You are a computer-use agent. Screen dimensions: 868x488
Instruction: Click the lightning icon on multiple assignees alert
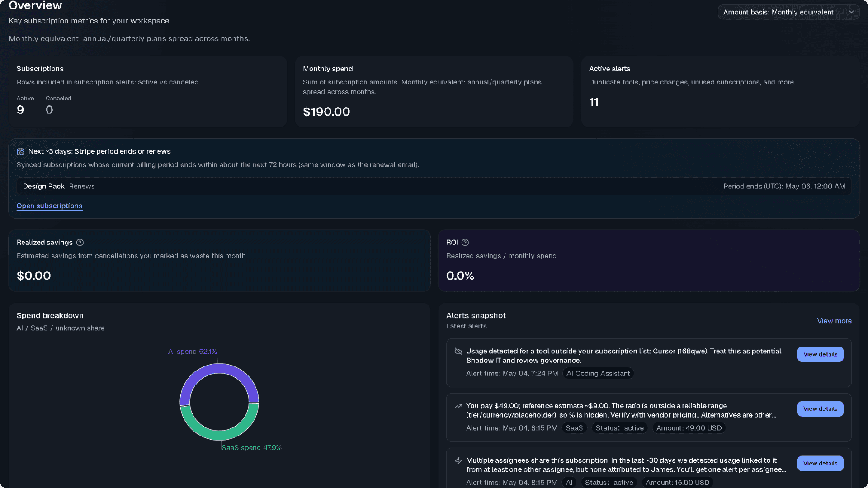coord(458,460)
